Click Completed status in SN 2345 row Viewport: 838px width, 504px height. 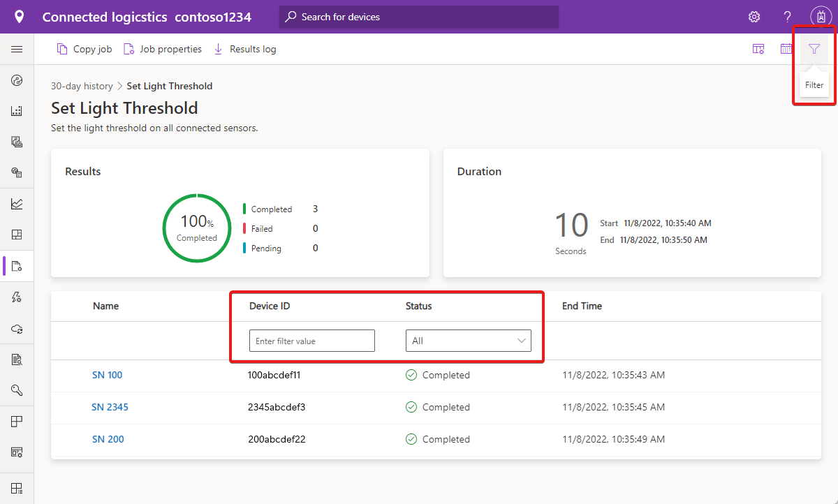click(438, 407)
